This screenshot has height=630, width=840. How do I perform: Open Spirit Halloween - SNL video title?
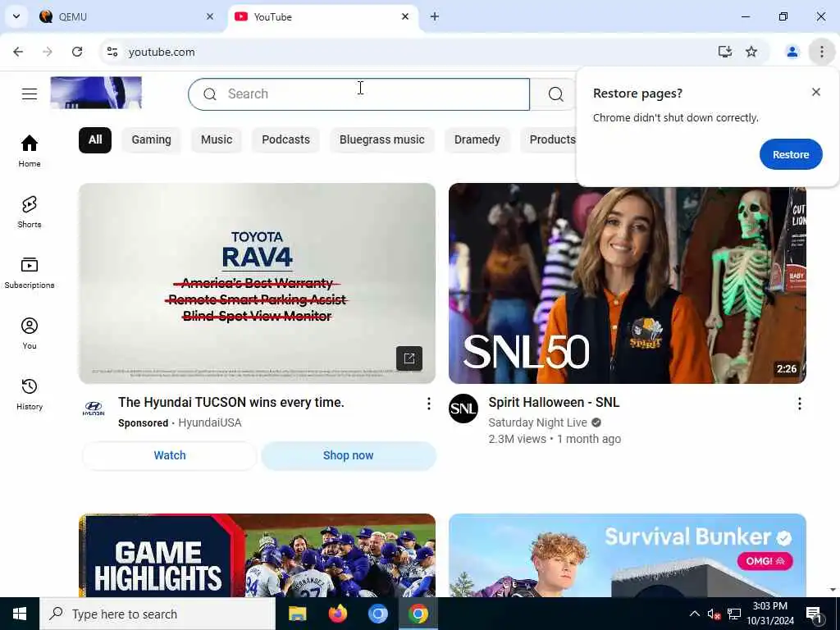point(554,402)
